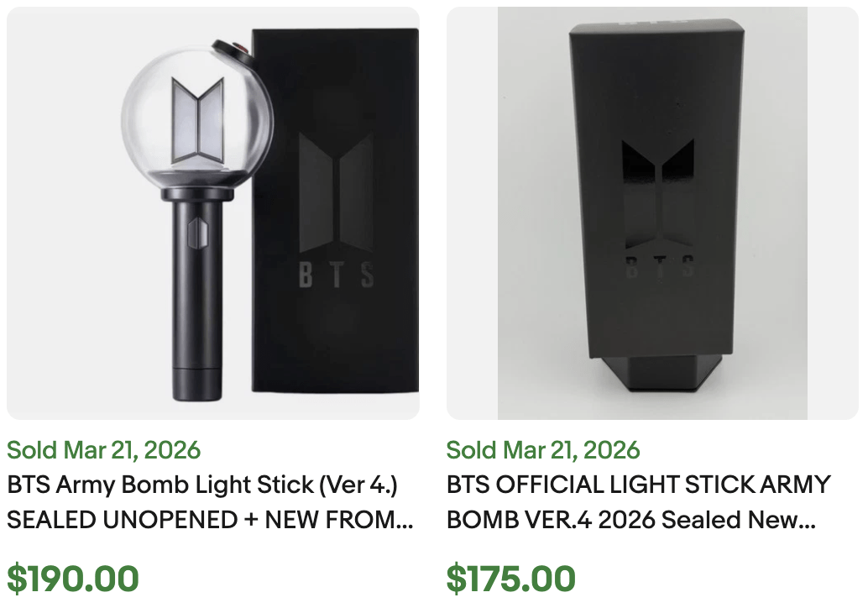The width and height of the screenshot is (868, 608).
Task: Open the left sold listing card
Action: point(210,294)
